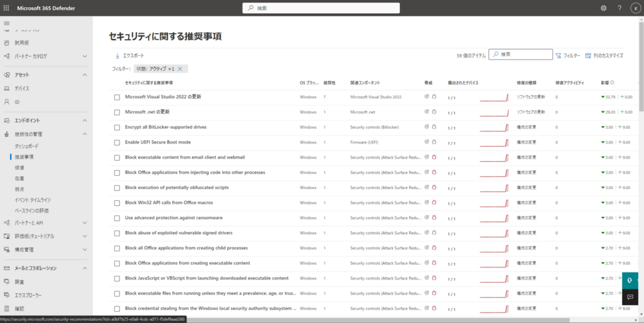Viewport: 644px width, 323px height.
Task: Open ダッシュボード in the sidebar
Action: coord(27,146)
